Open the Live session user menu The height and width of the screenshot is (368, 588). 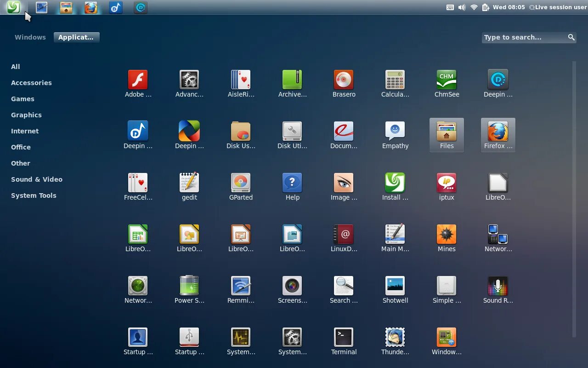click(x=558, y=7)
